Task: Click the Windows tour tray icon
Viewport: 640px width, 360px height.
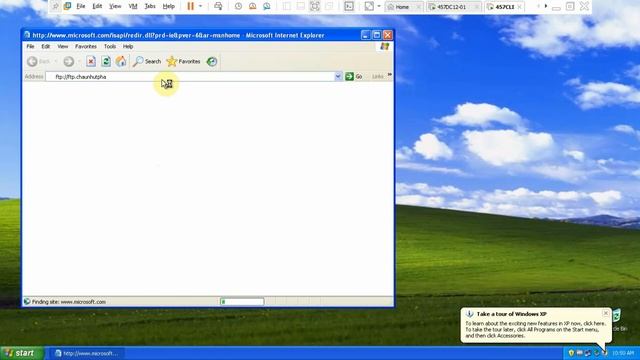Action: click(x=605, y=353)
